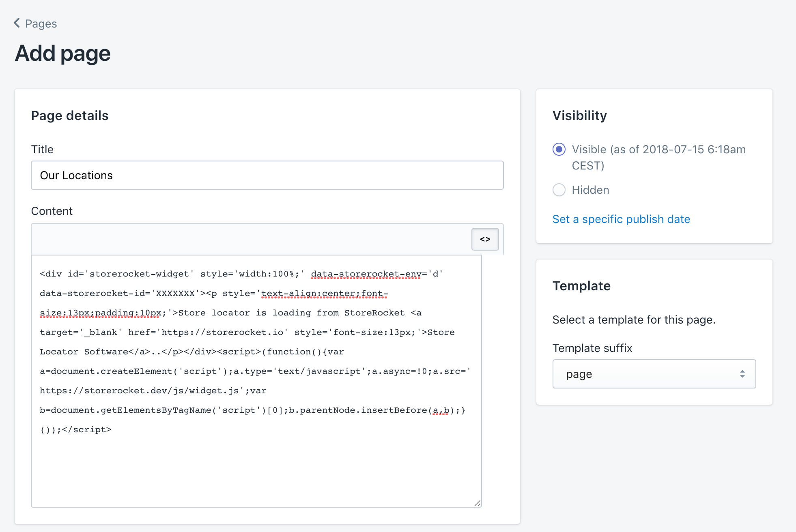Click the textarea resize handle corner
This screenshot has width=796, height=532.
coord(477,503)
